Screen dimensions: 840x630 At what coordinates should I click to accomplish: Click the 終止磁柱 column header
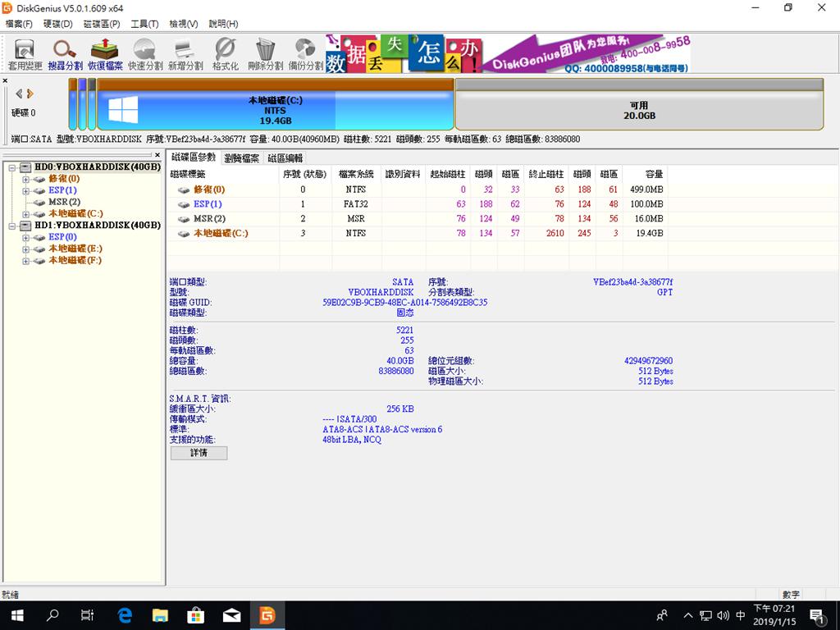click(546, 174)
